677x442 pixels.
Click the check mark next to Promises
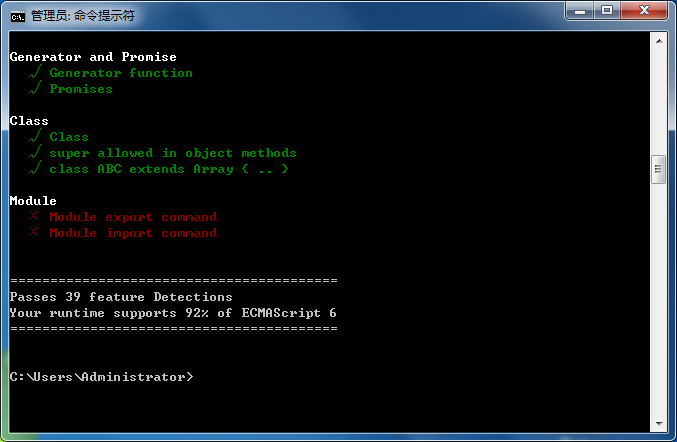click(35, 89)
